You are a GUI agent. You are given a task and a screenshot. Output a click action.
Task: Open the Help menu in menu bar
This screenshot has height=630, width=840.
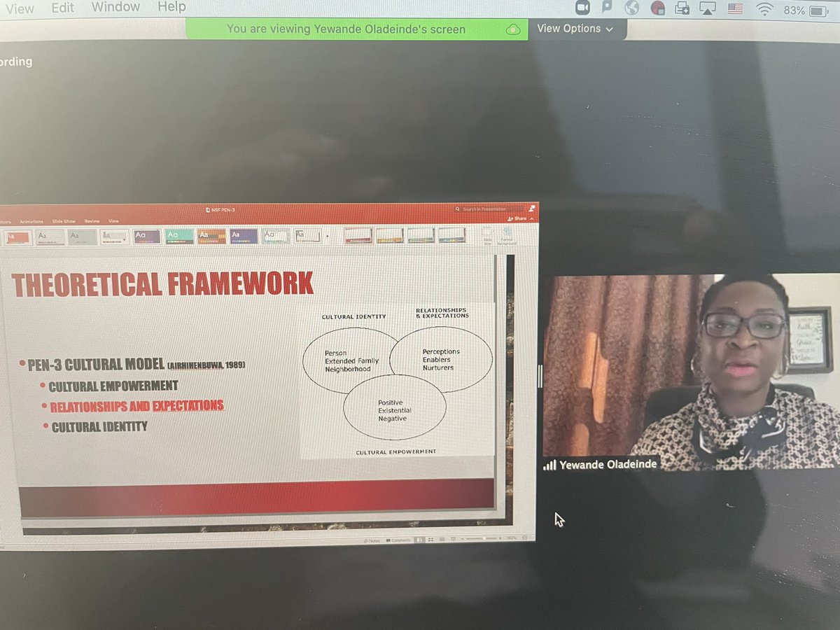coord(171,7)
